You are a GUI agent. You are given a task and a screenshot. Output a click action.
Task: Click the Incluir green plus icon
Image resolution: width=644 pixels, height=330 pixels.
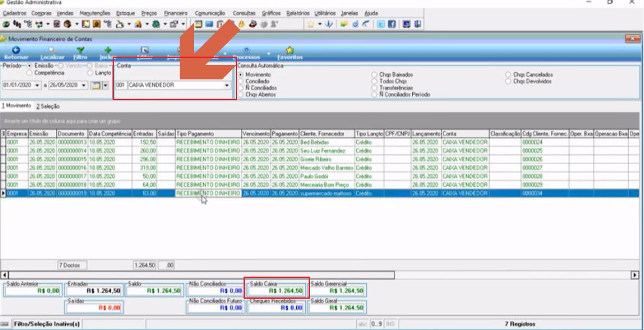[108, 50]
